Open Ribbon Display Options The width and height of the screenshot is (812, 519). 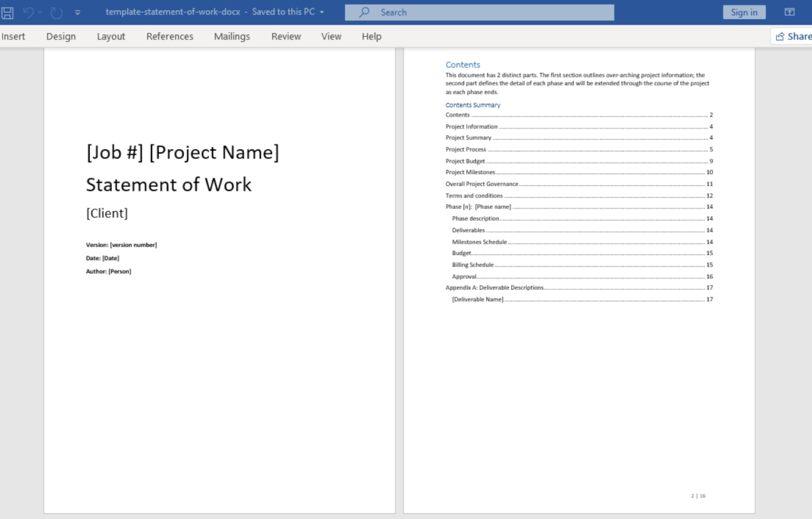pyautogui.click(x=789, y=12)
